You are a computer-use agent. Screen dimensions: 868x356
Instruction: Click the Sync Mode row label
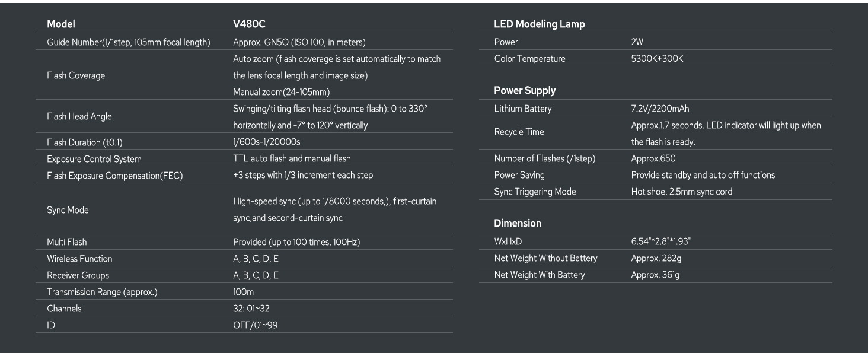tap(68, 210)
